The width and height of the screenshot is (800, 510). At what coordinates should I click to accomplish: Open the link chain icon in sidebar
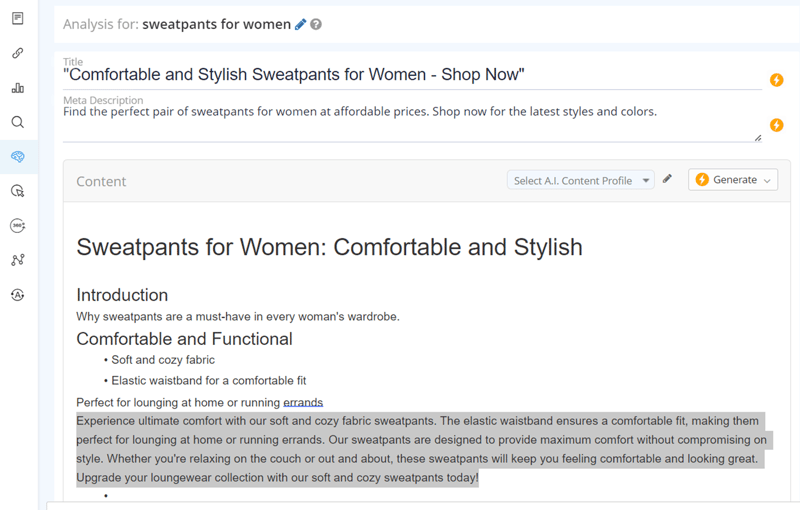(x=17, y=53)
